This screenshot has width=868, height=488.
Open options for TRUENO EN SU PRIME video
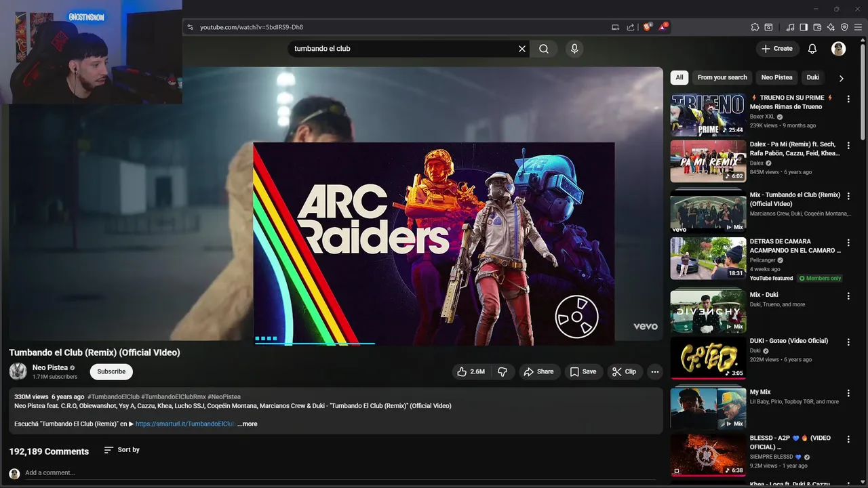pyautogui.click(x=848, y=99)
